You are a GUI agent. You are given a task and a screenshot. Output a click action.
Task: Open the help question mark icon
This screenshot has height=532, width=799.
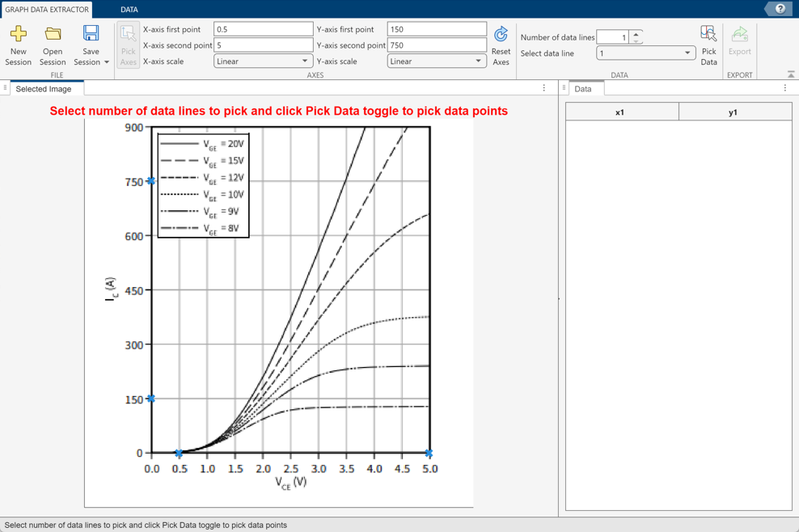coord(778,9)
